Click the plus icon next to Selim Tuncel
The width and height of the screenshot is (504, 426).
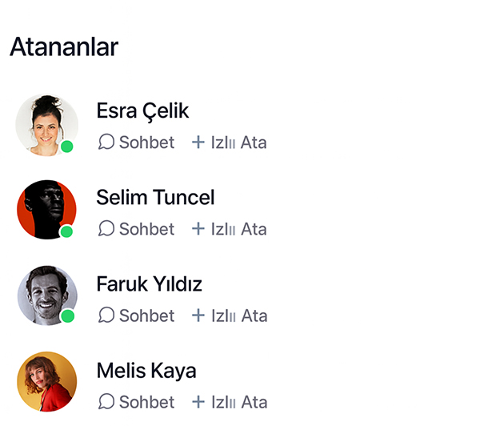(198, 229)
